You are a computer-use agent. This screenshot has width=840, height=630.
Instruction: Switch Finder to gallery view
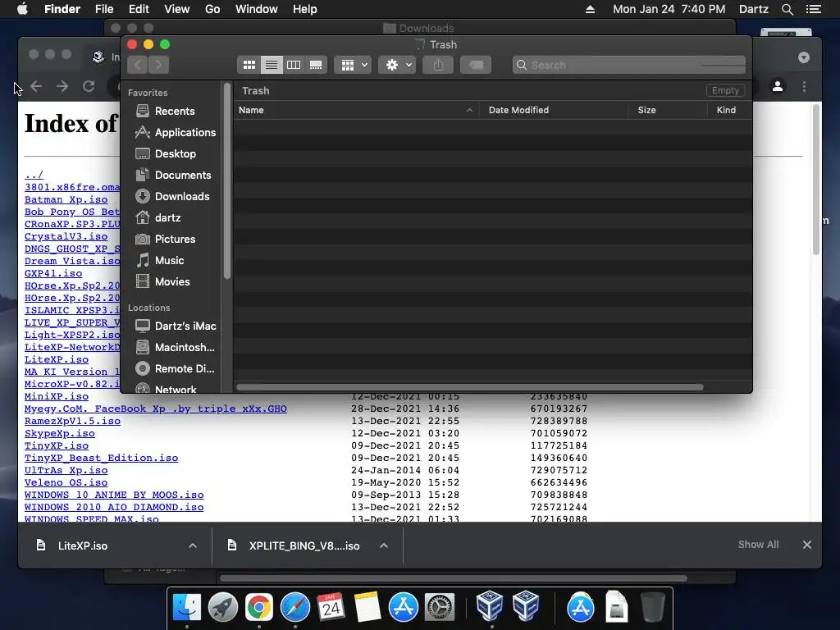(x=316, y=65)
